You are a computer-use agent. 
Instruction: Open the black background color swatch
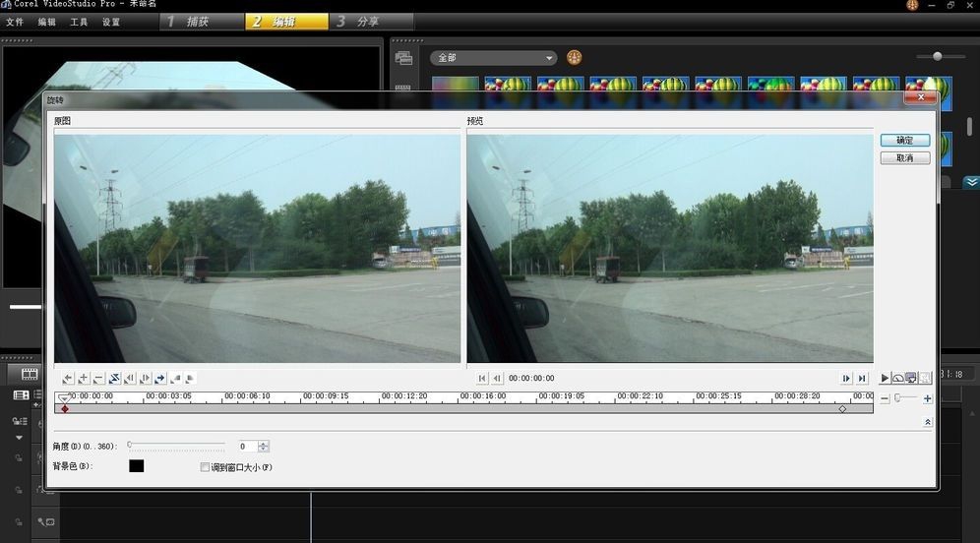click(x=137, y=466)
